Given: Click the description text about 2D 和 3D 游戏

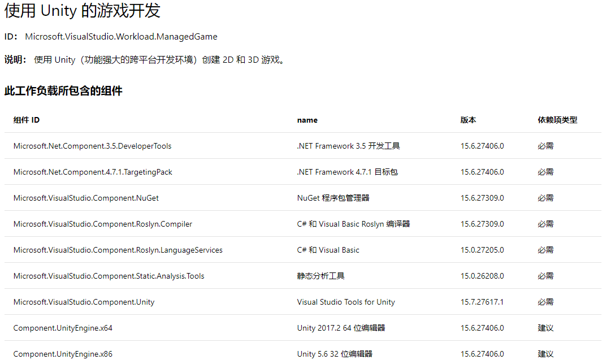Looking at the screenshot, I should click(x=161, y=60).
